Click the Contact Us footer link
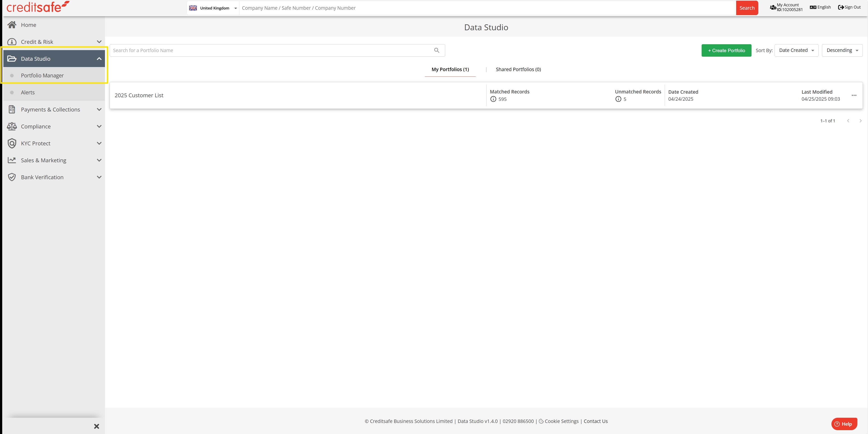This screenshot has width=868, height=434. point(595,421)
